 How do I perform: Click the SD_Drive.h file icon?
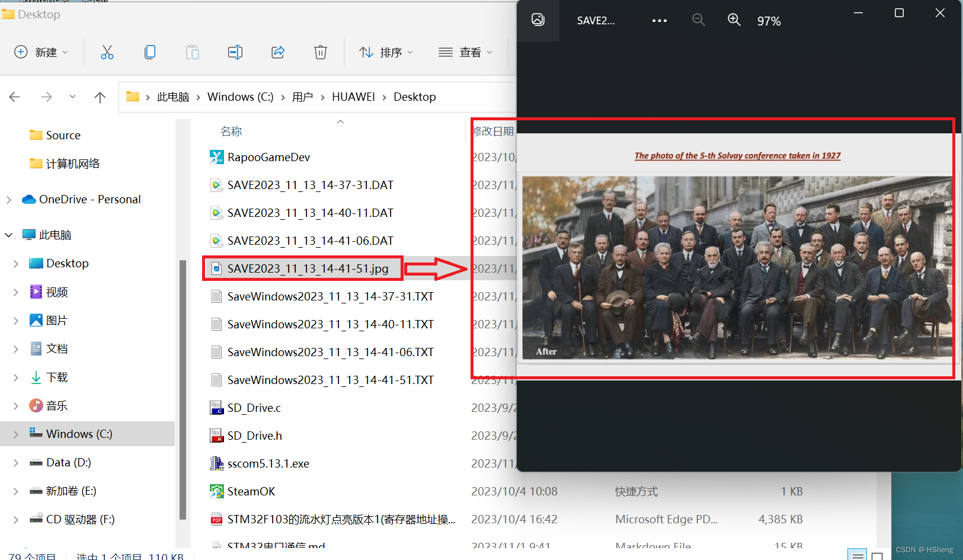coord(216,436)
